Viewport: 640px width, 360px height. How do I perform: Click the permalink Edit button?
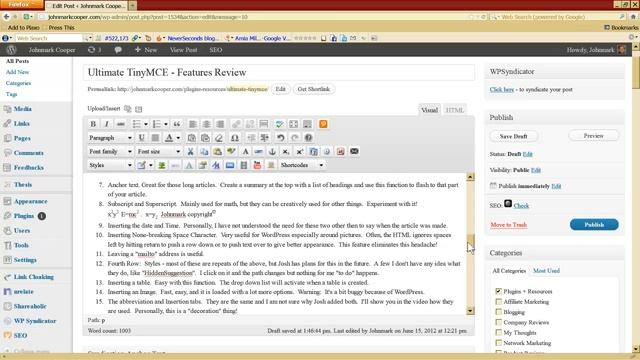280,89
